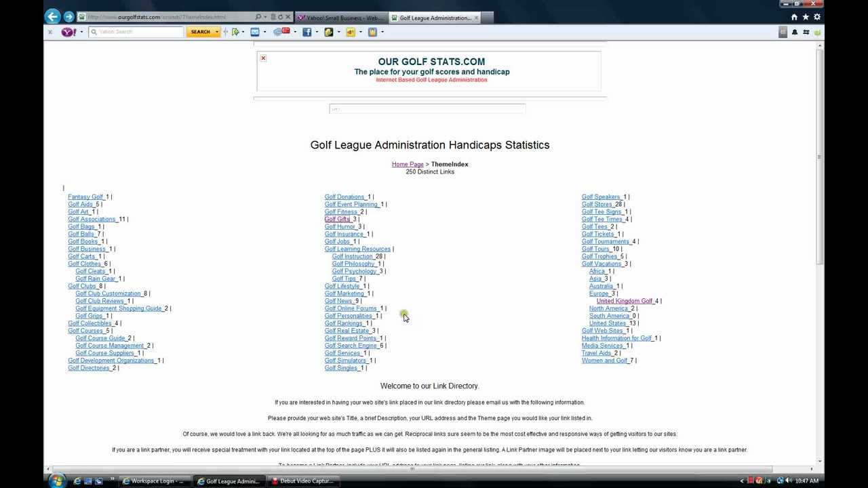Click the yellow note toolbar icon
The width and height of the screenshot is (868, 488).
tap(329, 32)
